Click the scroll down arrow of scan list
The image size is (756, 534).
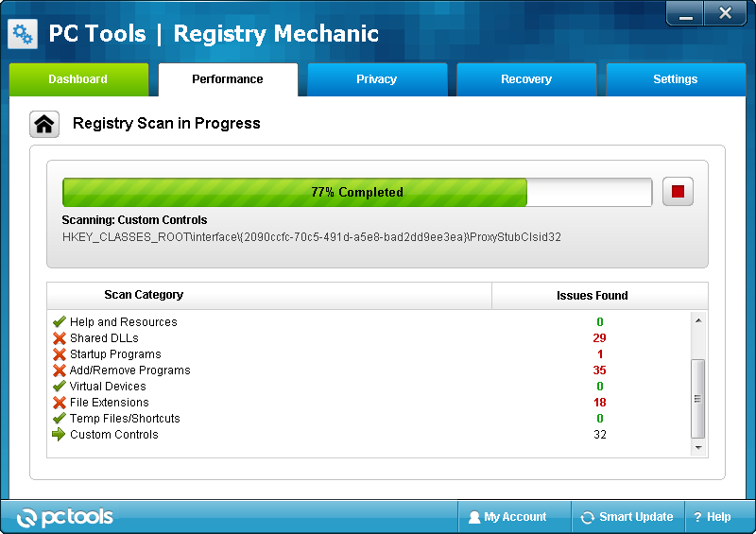(x=698, y=448)
